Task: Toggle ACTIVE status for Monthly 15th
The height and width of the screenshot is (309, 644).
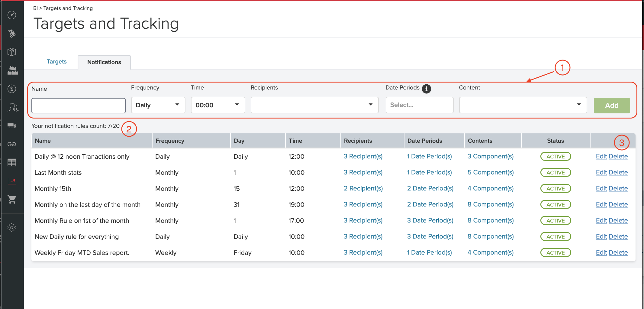Action: tap(555, 188)
